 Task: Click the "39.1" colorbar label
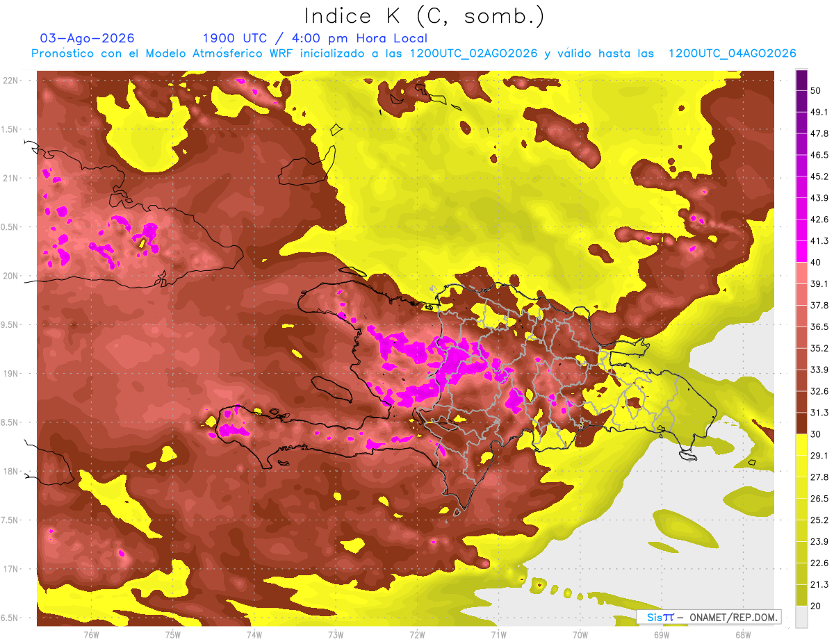pos(819,283)
